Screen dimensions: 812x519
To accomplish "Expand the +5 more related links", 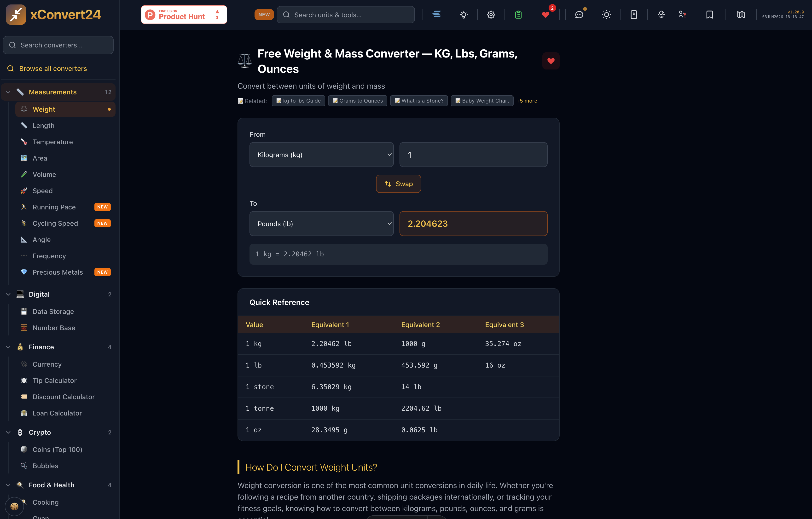I will coord(527,101).
